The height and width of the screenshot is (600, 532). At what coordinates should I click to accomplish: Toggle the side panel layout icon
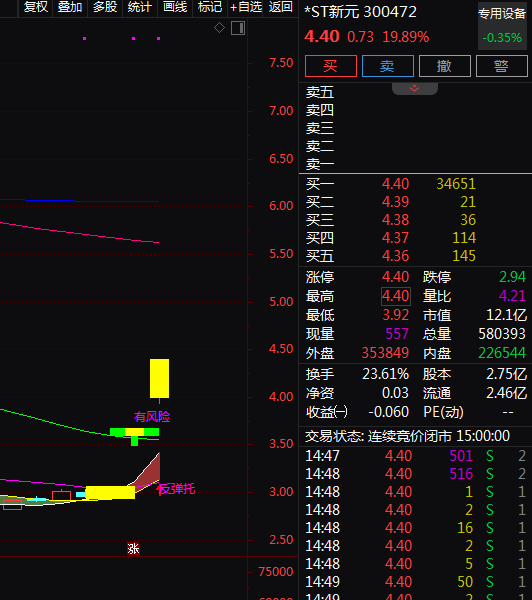(x=238, y=28)
